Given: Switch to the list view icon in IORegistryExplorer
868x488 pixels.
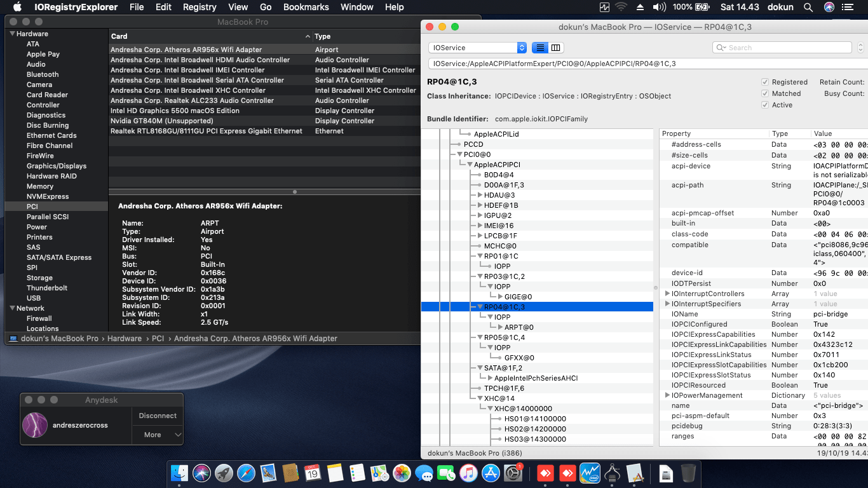Looking at the screenshot, I should 540,48.
